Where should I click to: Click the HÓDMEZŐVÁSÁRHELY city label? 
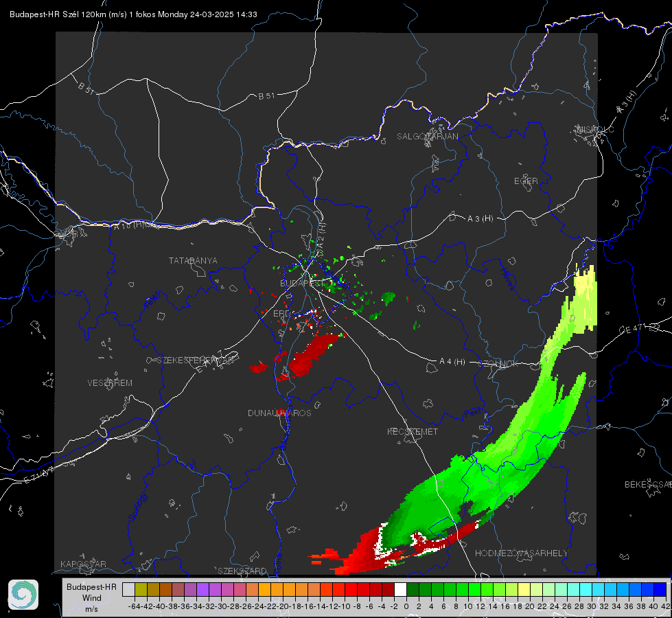pyautogui.click(x=521, y=553)
